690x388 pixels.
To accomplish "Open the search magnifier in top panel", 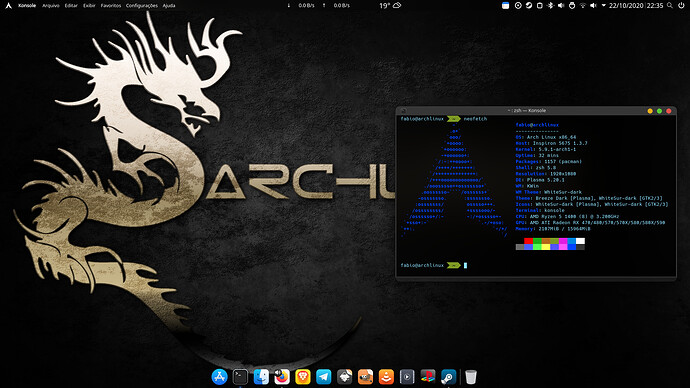I will [670, 5].
